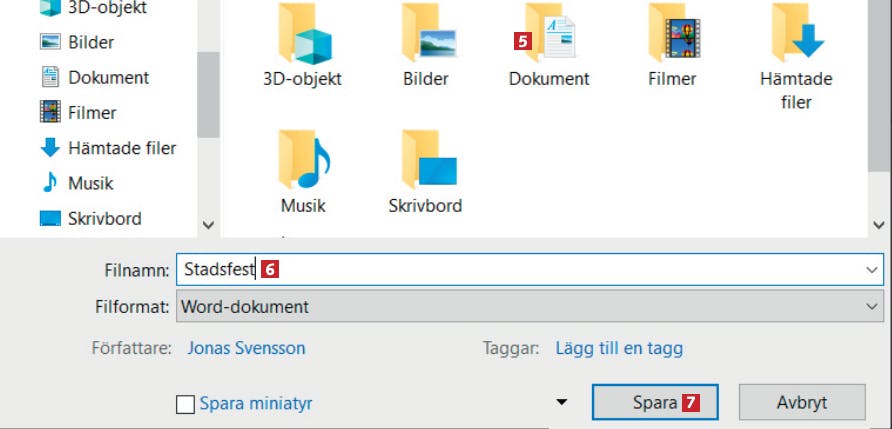Open the Bilder folder in file pane
This screenshot has height=429, width=892.
(x=426, y=36)
